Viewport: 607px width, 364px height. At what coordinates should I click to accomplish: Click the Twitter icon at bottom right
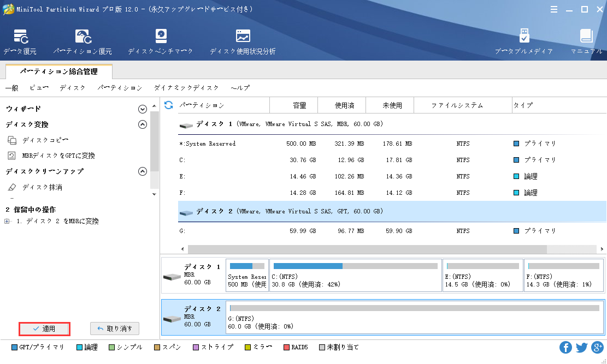point(581,347)
